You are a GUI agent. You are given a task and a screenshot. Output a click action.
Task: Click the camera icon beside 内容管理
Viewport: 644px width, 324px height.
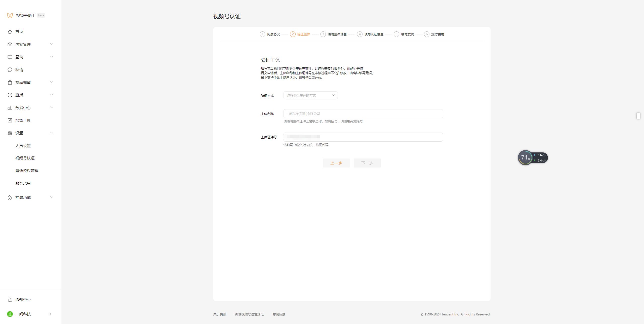[10, 45]
